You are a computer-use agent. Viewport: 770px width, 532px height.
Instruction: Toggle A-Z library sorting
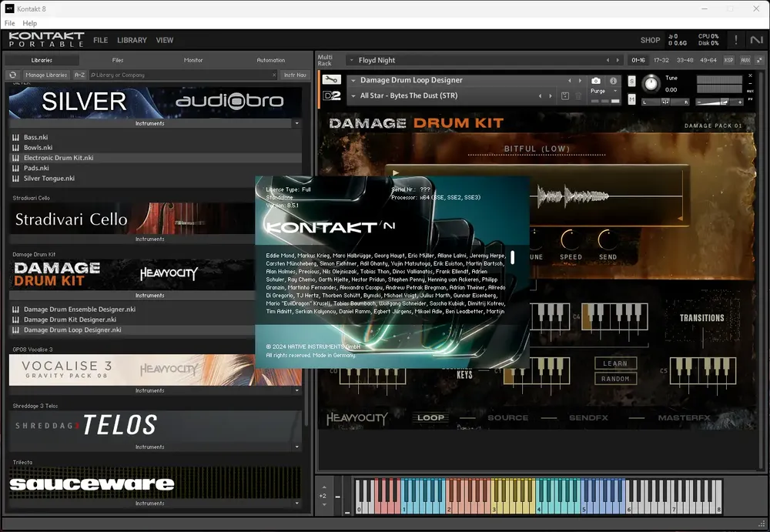[x=79, y=75]
